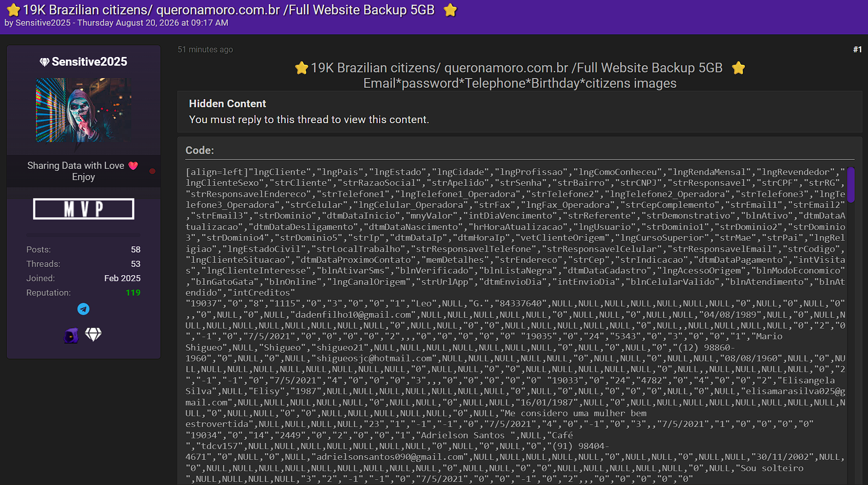This screenshot has height=485, width=868.
Task: Click the MVP rank badge
Action: (x=84, y=209)
